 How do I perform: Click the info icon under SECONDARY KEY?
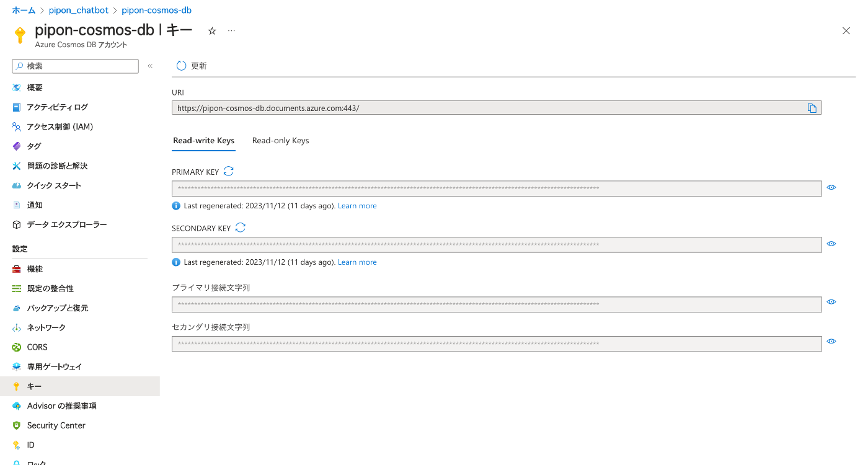point(176,262)
